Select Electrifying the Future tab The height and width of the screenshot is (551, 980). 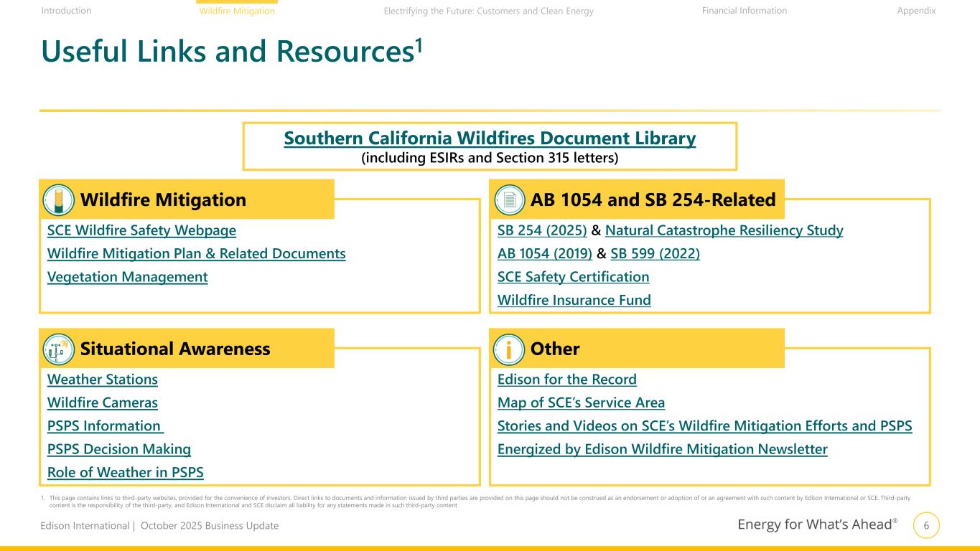(x=488, y=11)
